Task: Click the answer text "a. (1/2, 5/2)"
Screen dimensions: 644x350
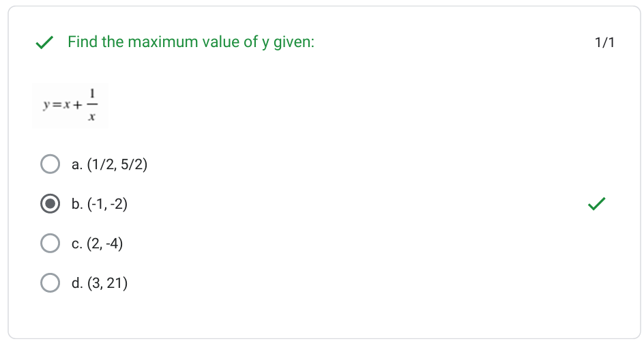Action: (109, 164)
